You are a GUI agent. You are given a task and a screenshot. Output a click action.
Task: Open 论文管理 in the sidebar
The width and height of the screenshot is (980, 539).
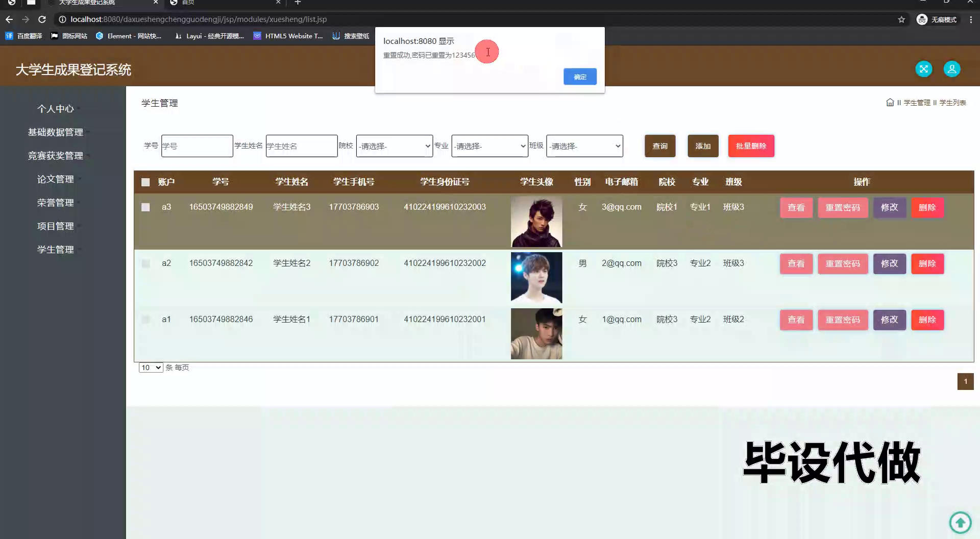55,179
